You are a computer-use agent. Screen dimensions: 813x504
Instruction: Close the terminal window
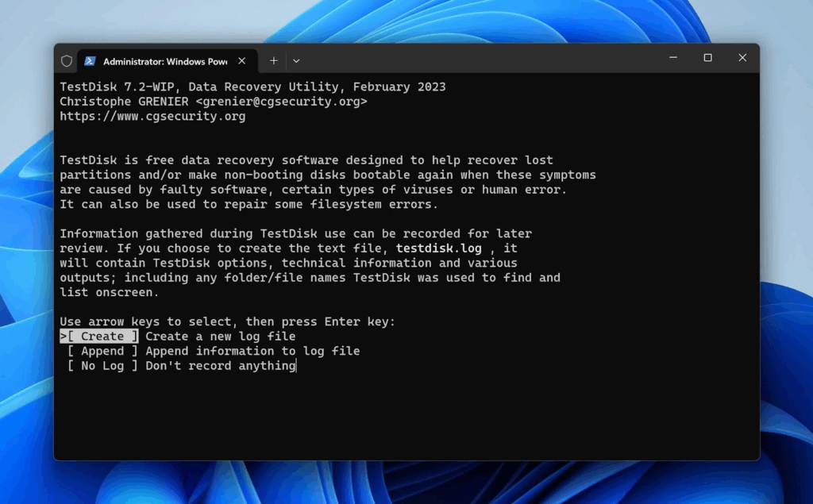[742, 58]
